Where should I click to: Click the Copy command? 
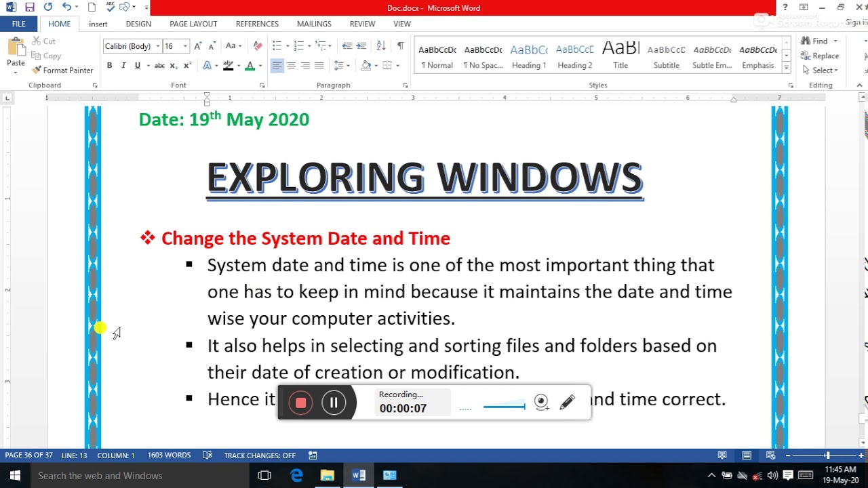click(46, 56)
